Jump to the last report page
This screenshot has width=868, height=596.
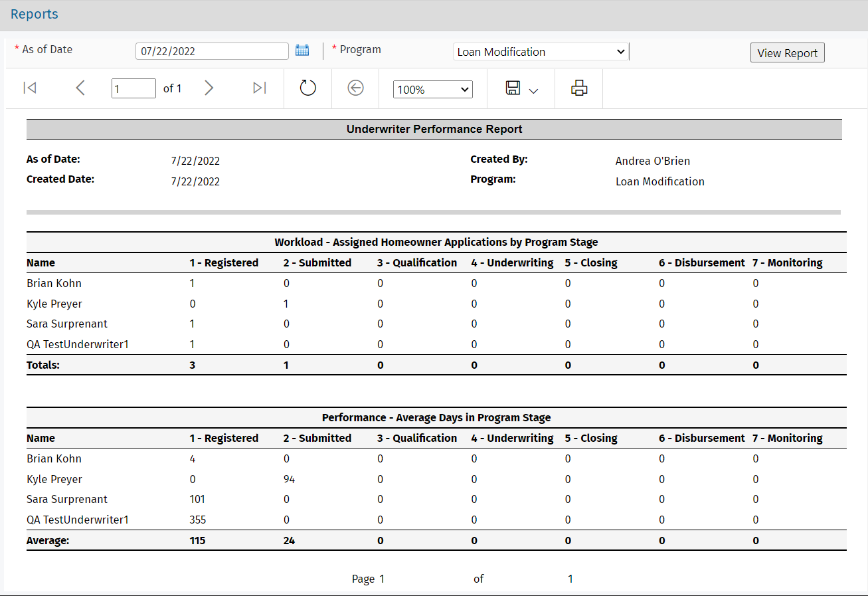tap(260, 88)
